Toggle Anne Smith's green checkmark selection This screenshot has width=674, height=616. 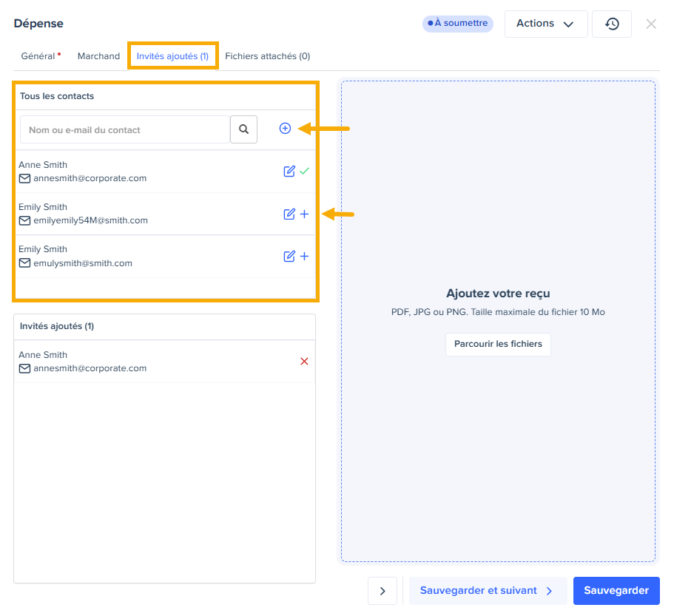pos(304,172)
